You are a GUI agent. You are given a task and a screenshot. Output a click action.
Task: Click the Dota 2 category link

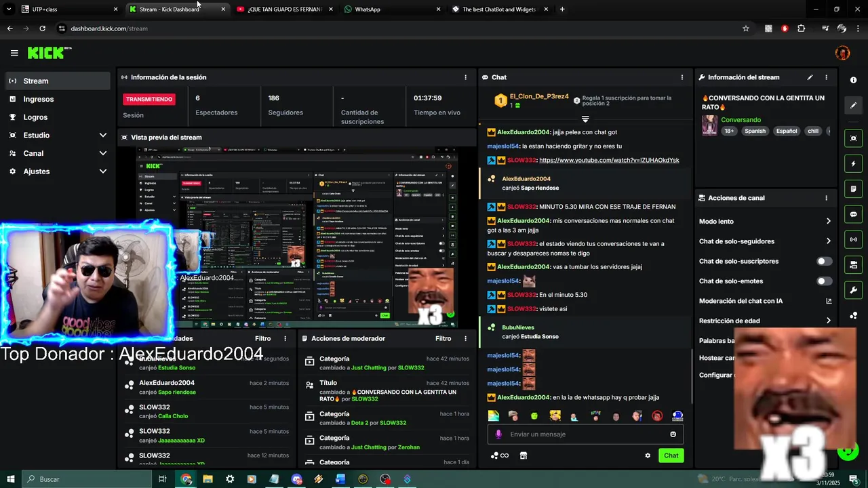tap(358, 423)
